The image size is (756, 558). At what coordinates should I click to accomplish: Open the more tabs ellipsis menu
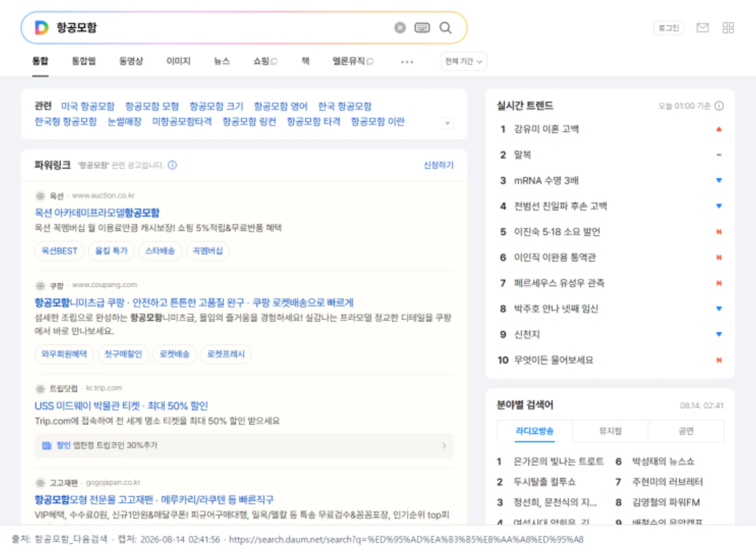[407, 62]
